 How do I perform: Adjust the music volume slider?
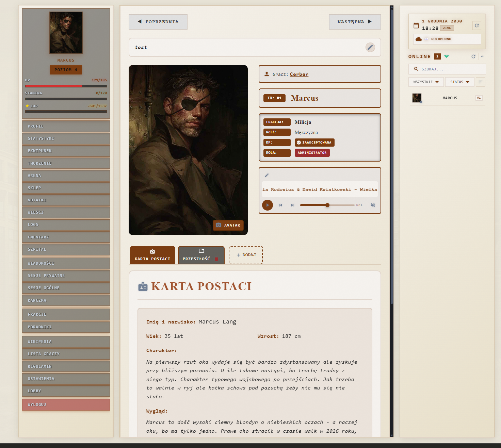coord(327,205)
